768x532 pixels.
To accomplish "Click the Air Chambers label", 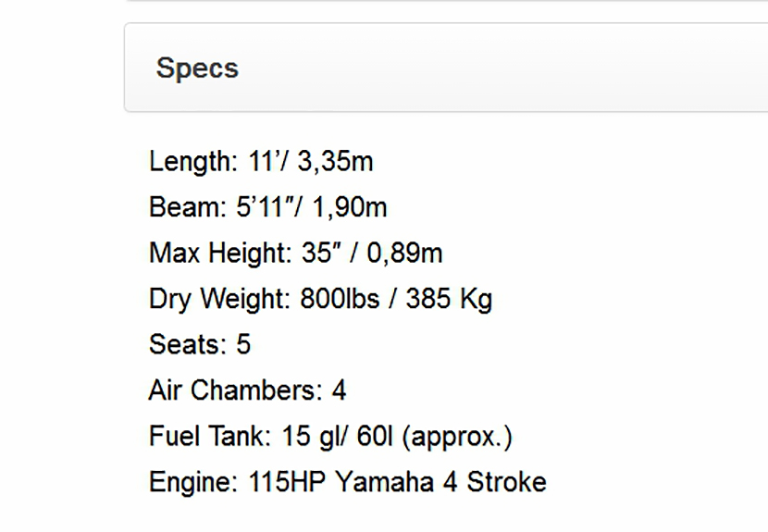I will pyautogui.click(x=235, y=390).
